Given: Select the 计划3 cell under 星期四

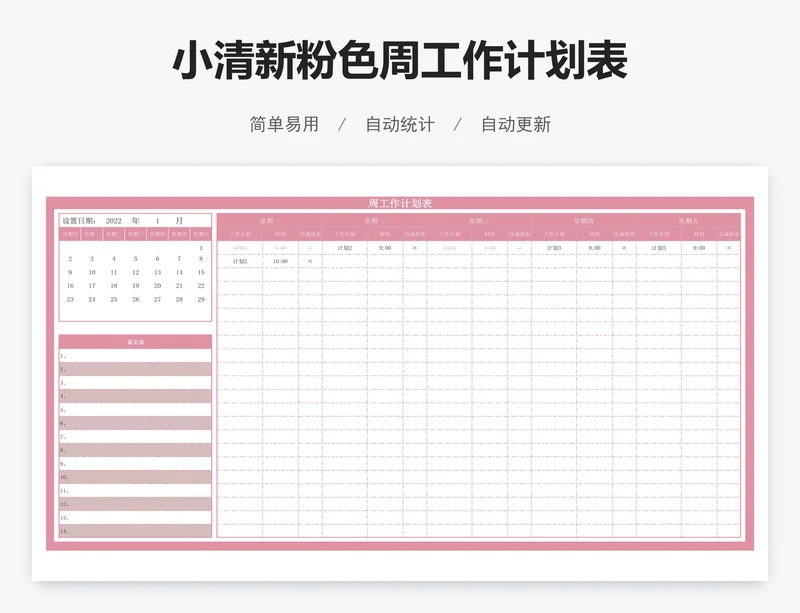Looking at the screenshot, I should (x=554, y=248).
